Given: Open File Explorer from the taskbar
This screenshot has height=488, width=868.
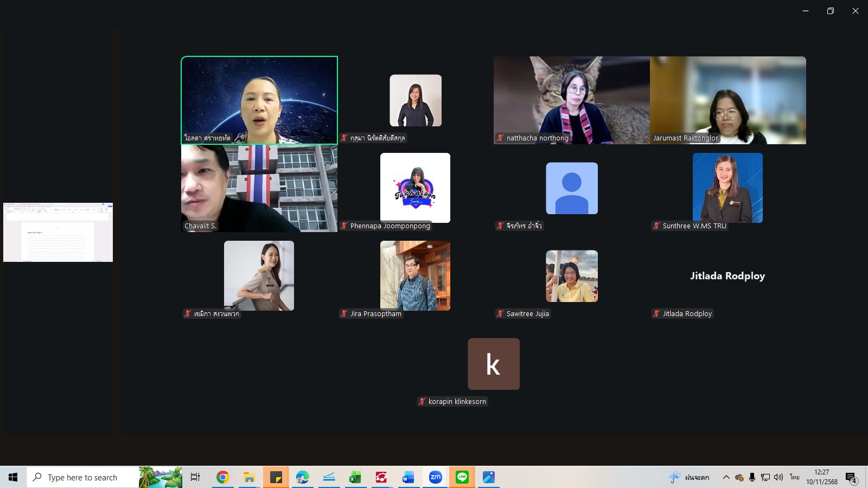Looking at the screenshot, I should pyautogui.click(x=249, y=477).
